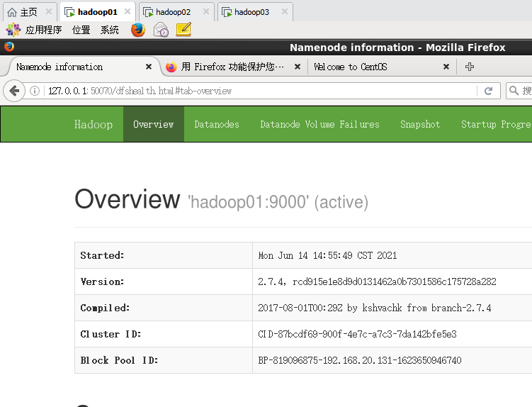The height and width of the screenshot is (407, 532).
Task: Open a new browser tab
Action: click(x=470, y=67)
